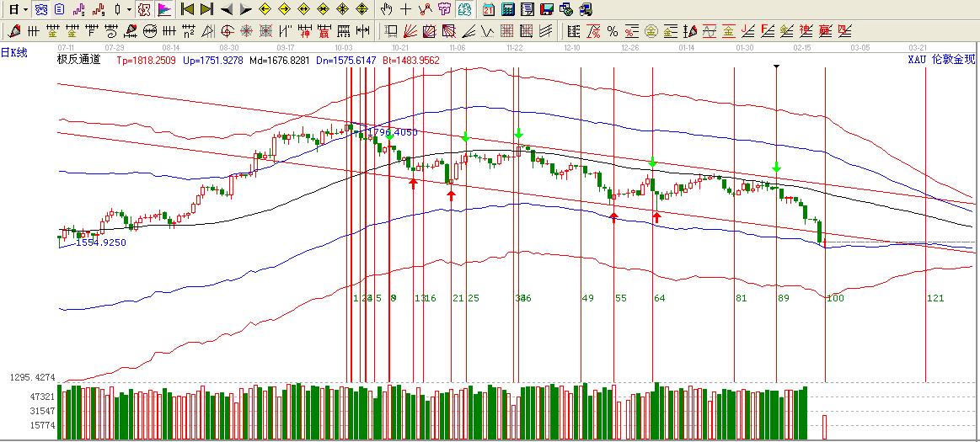980x442 pixels.
Task: Open the 日 period dropdown arrow
Action: tap(26, 10)
